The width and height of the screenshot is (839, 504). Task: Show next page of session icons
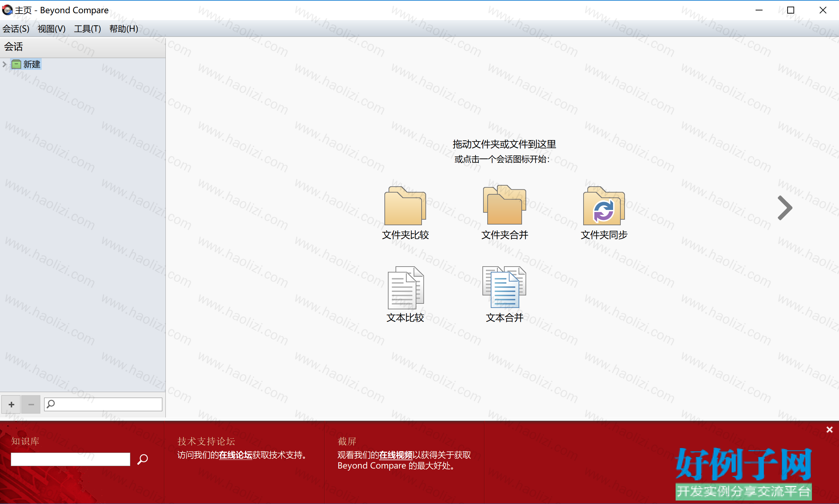785,208
